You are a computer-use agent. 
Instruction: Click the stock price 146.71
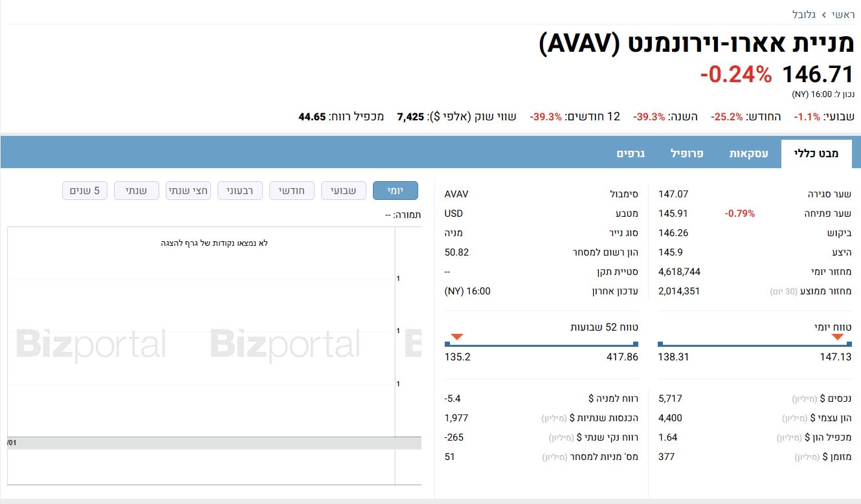coord(818,74)
